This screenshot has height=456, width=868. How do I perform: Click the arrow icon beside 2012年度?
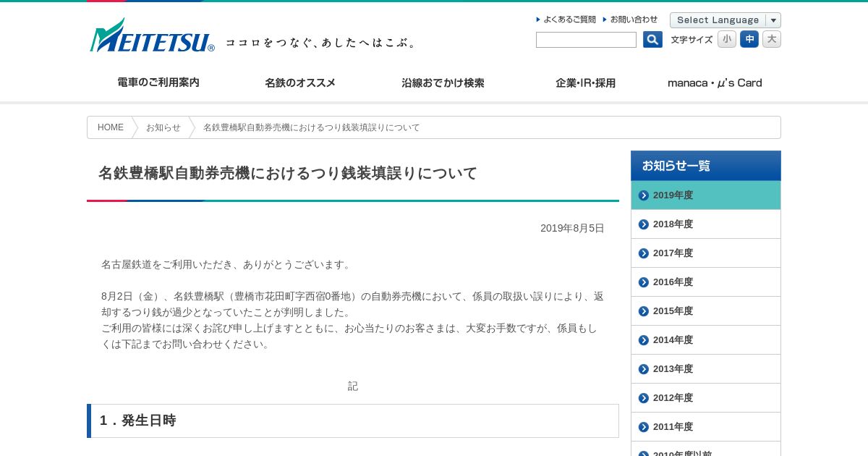(x=644, y=398)
